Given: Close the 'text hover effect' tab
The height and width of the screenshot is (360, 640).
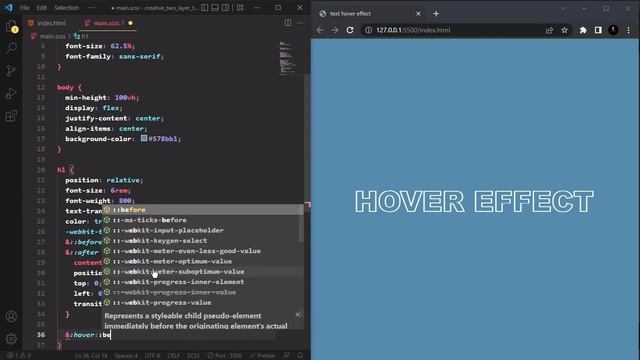Looking at the screenshot, I should (x=418, y=13).
